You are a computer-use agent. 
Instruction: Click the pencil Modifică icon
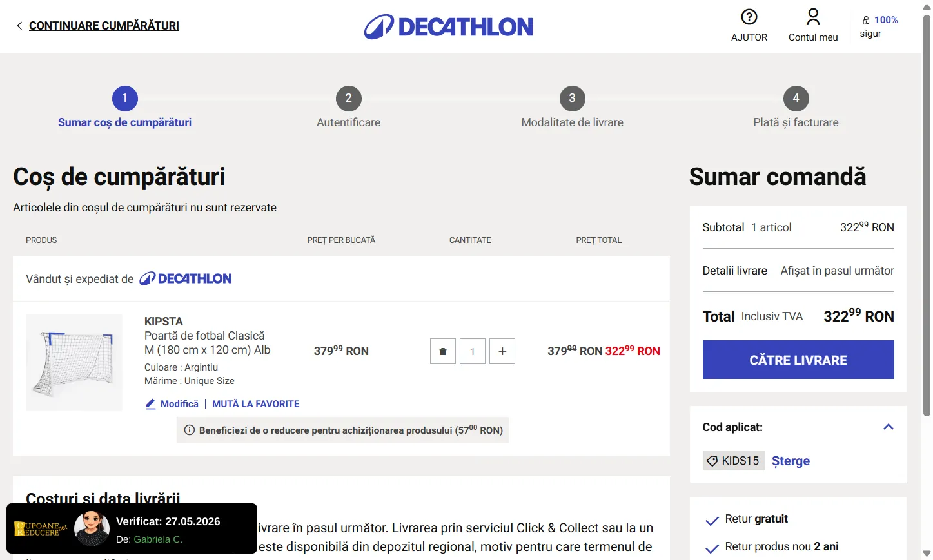150,404
